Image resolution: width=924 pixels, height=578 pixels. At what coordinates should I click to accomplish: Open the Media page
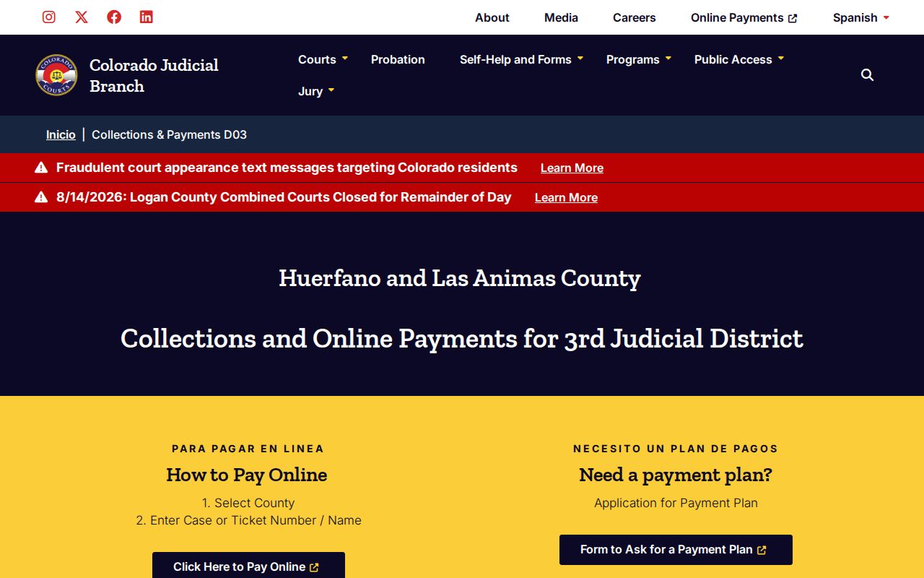561,17
